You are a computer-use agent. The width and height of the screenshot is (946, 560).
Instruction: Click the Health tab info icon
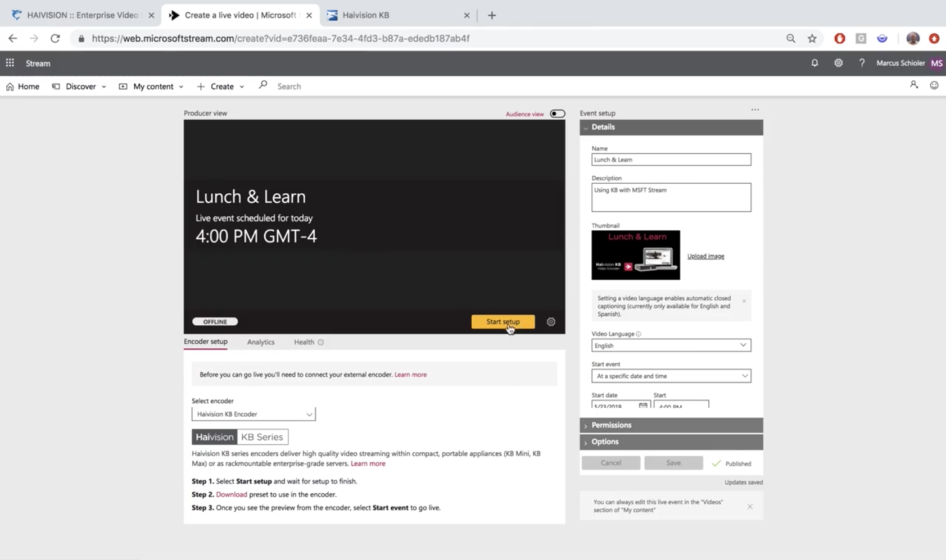click(x=320, y=342)
